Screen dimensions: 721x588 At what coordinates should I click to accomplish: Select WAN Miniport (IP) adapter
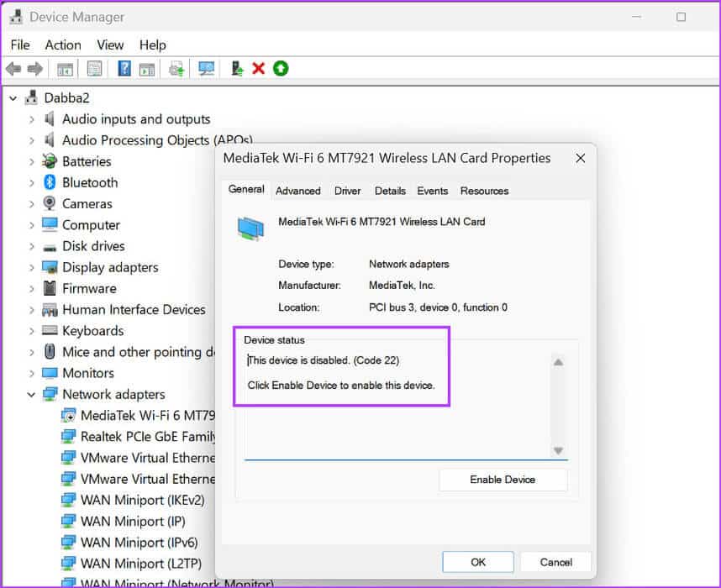click(133, 522)
